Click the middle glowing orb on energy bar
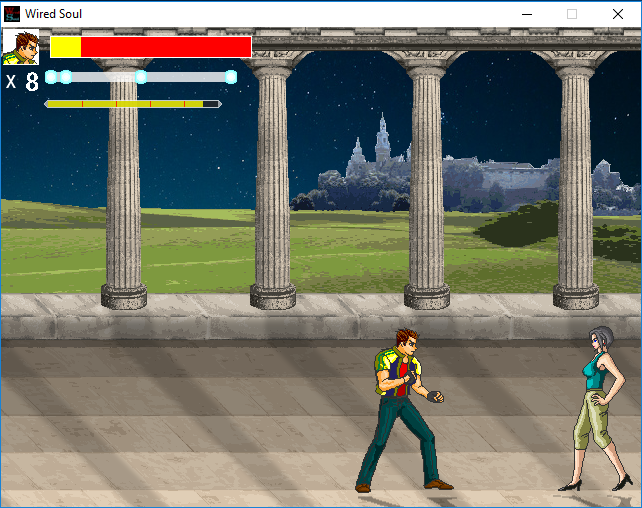Viewport: 642px width, 508px height. pyautogui.click(x=141, y=77)
